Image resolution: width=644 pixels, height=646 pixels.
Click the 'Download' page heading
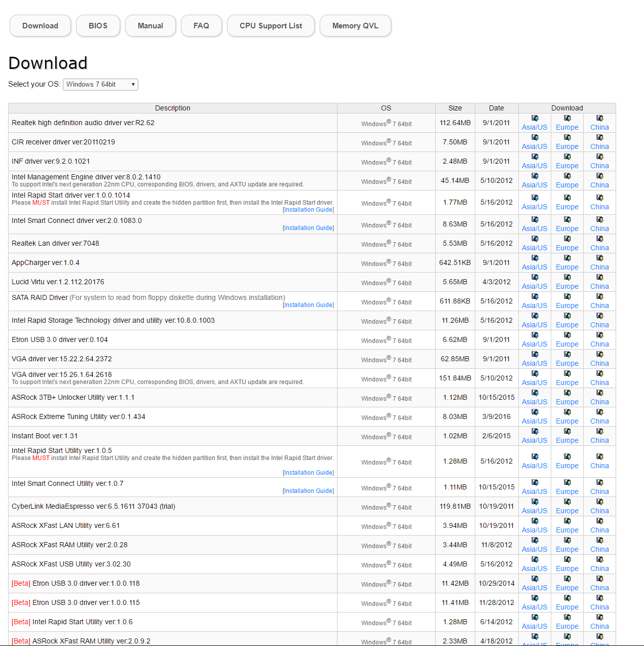(48, 63)
